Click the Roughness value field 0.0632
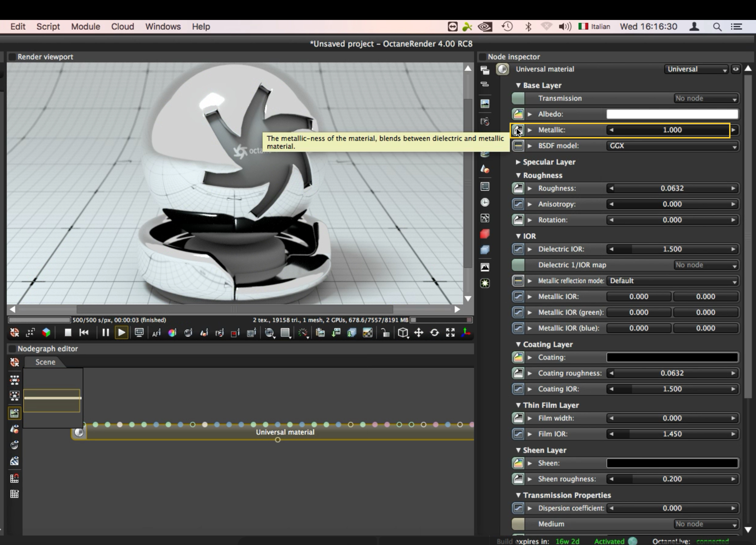This screenshot has width=756, height=545. click(672, 188)
